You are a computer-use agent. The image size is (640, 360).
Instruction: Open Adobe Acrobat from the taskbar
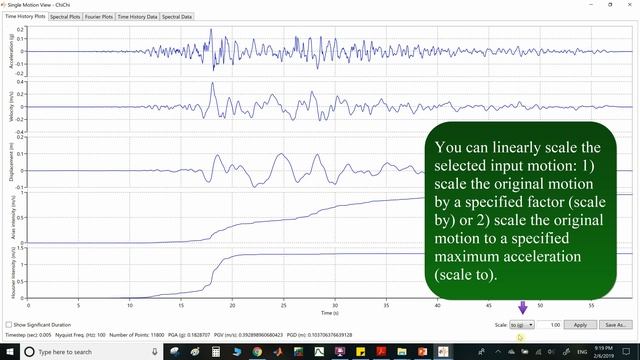click(x=381, y=351)
